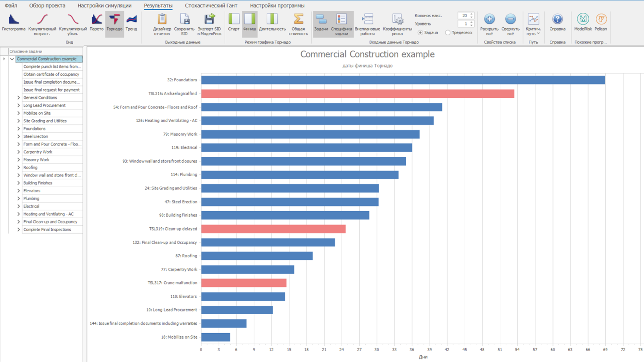Open the Настройки симуляции tab

(104, 6)
